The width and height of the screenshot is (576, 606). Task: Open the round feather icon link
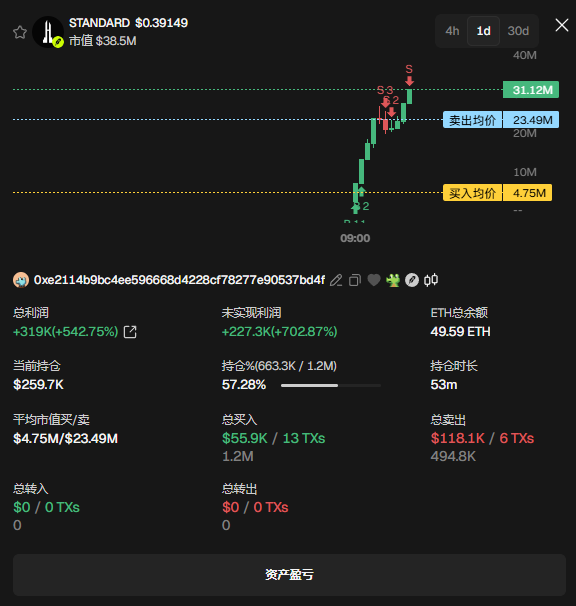(x=412, y=280)
